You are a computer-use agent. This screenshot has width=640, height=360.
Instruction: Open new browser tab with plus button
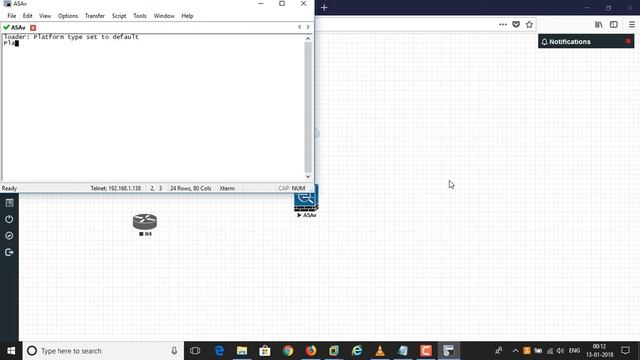tap(324, 7)
